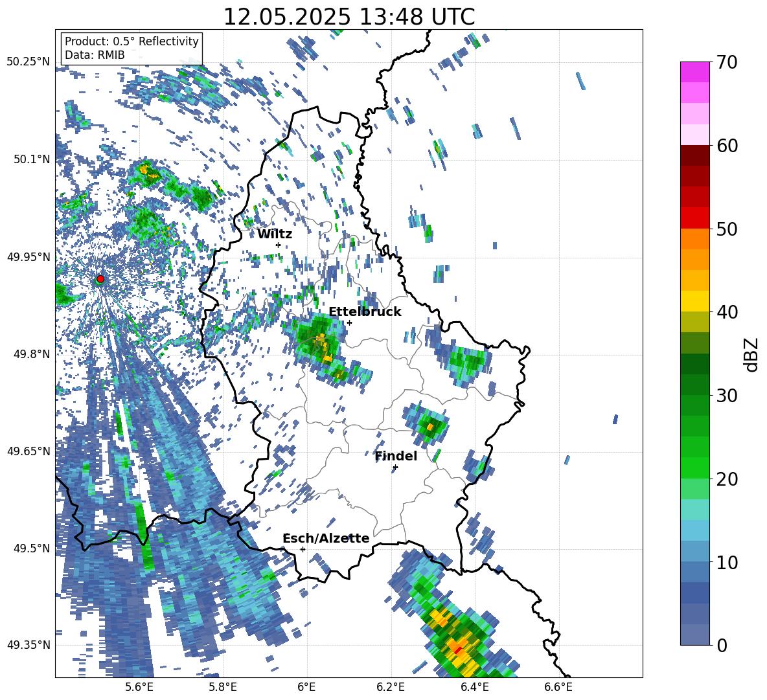Click the 49.5°N latitude label

(x=32, y=548)
